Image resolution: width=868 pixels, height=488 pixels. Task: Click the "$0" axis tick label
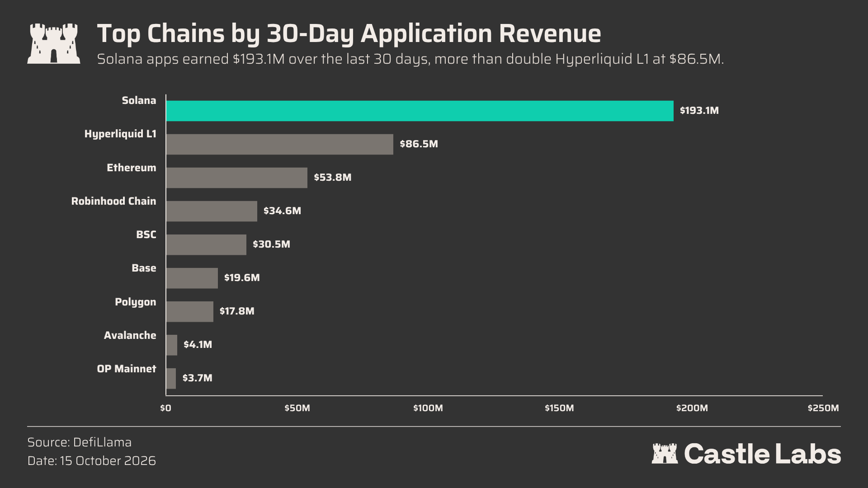point(165,408)
